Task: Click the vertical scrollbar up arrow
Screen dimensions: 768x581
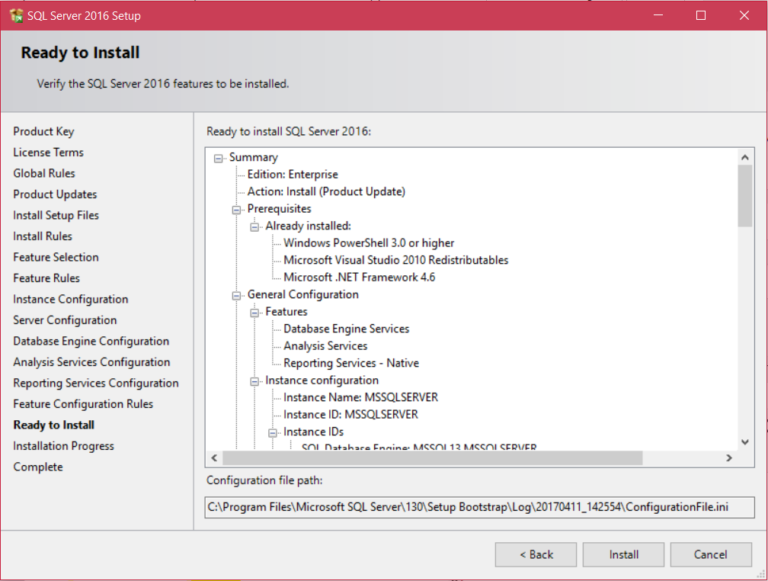Action: (745, 157)
